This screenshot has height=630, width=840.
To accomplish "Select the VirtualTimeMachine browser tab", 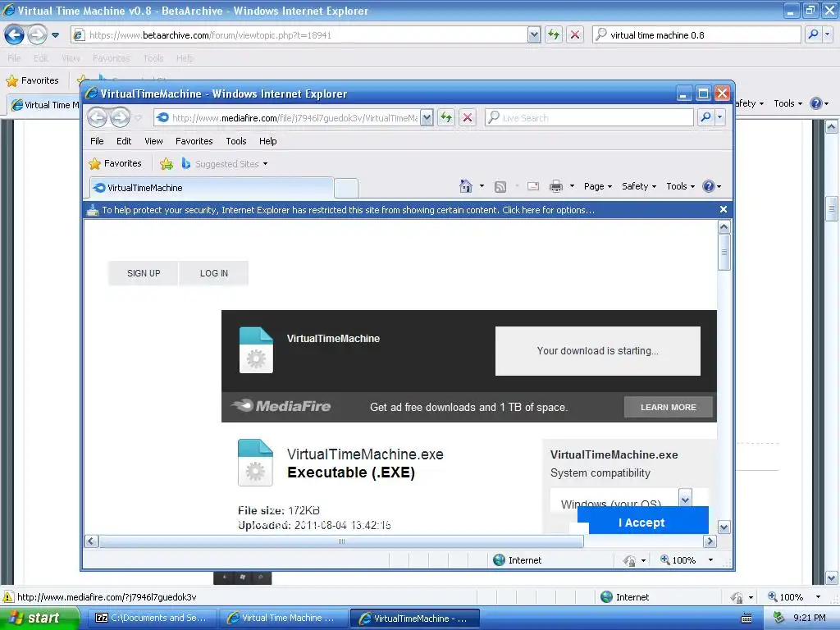I will 212,188.
